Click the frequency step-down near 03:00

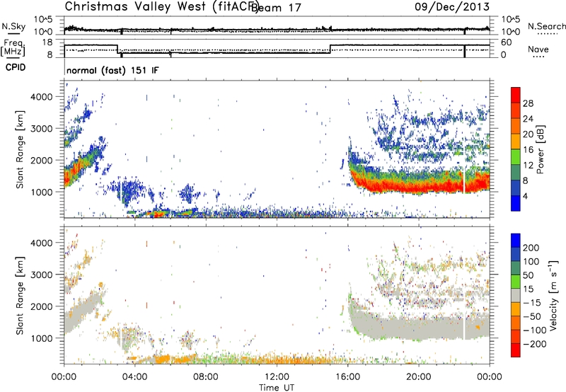tap(117, 49)
